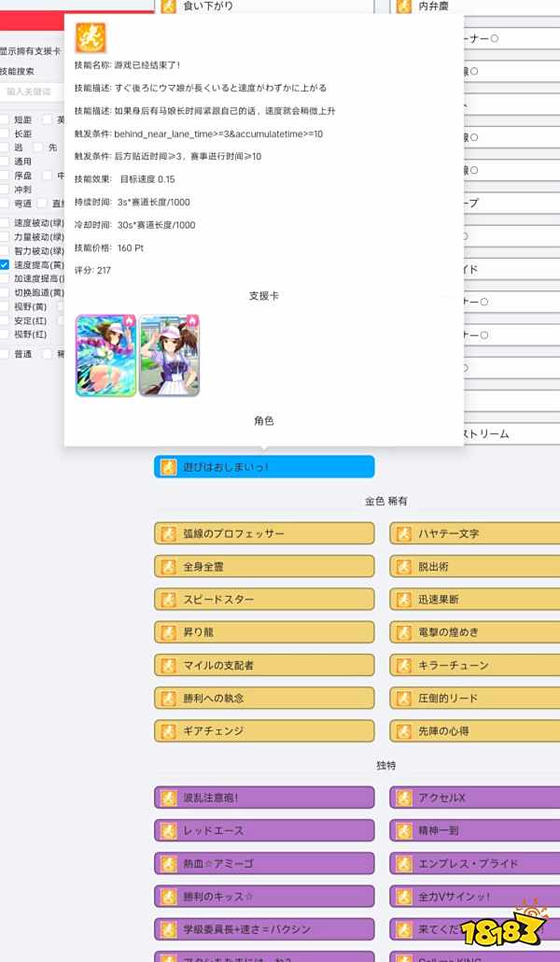Open the second support card with cap
This screenshot has width=560, height=962.
pos(169,355)
